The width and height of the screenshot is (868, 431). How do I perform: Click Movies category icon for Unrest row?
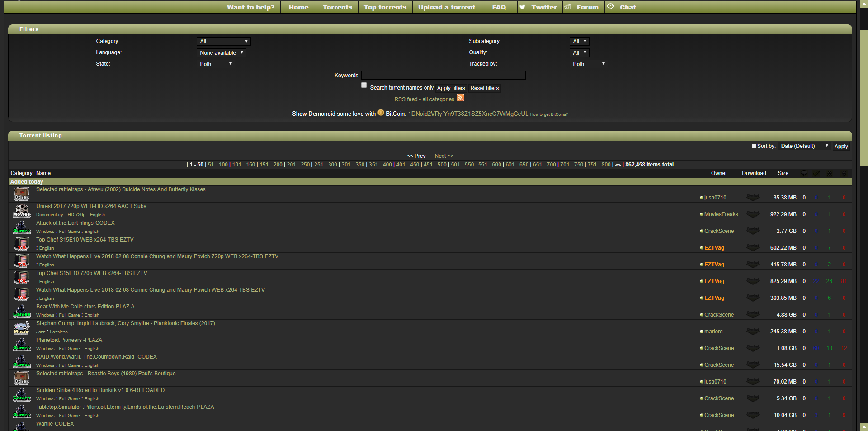pos(21,211)
